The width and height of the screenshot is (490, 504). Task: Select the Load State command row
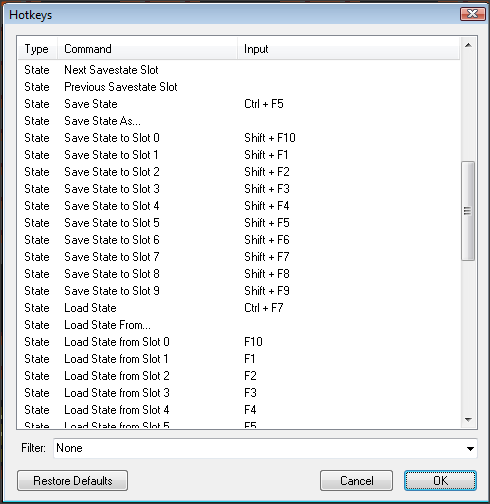239,308
